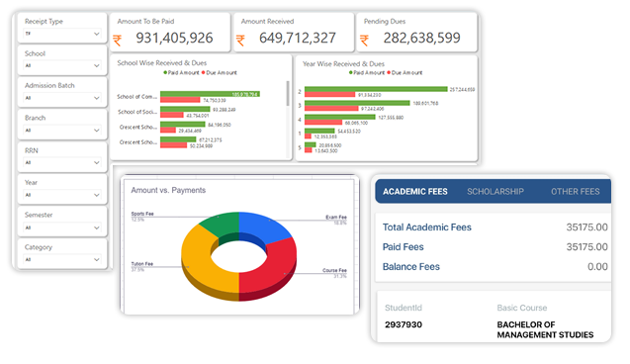Switch to the Other Fees tab
This screenshot has width=630, height=364.
576,192
